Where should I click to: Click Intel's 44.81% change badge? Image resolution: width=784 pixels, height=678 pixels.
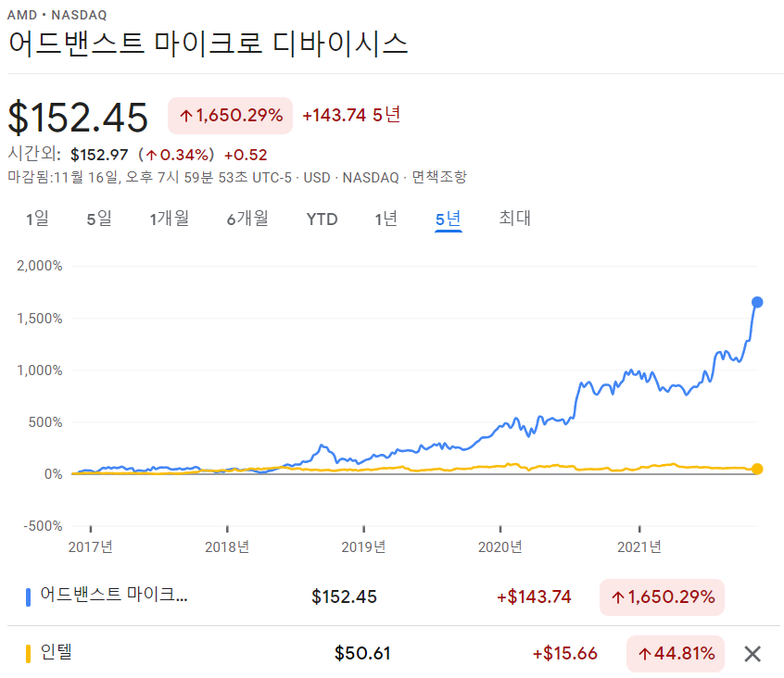(675, 653)
